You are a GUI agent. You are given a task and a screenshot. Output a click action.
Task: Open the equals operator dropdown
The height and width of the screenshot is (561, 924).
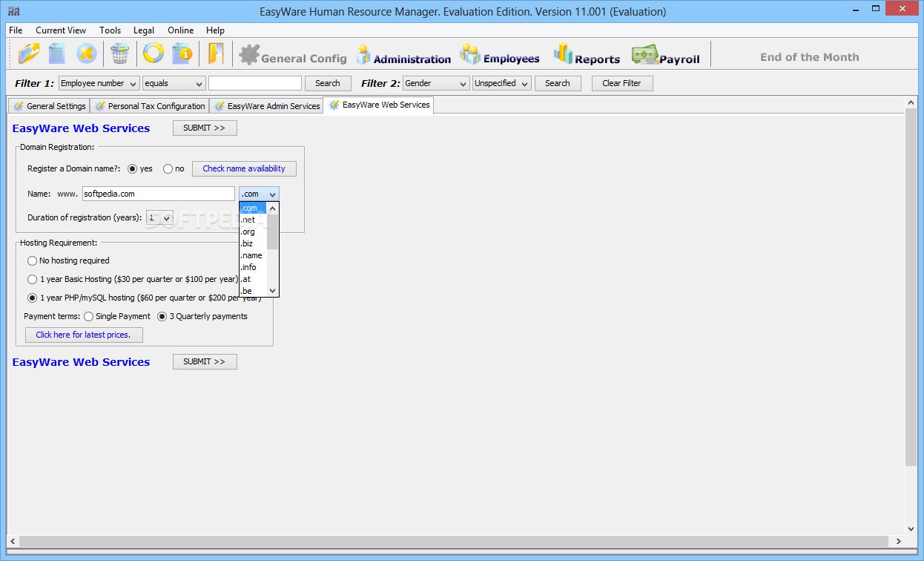[174, 83]
